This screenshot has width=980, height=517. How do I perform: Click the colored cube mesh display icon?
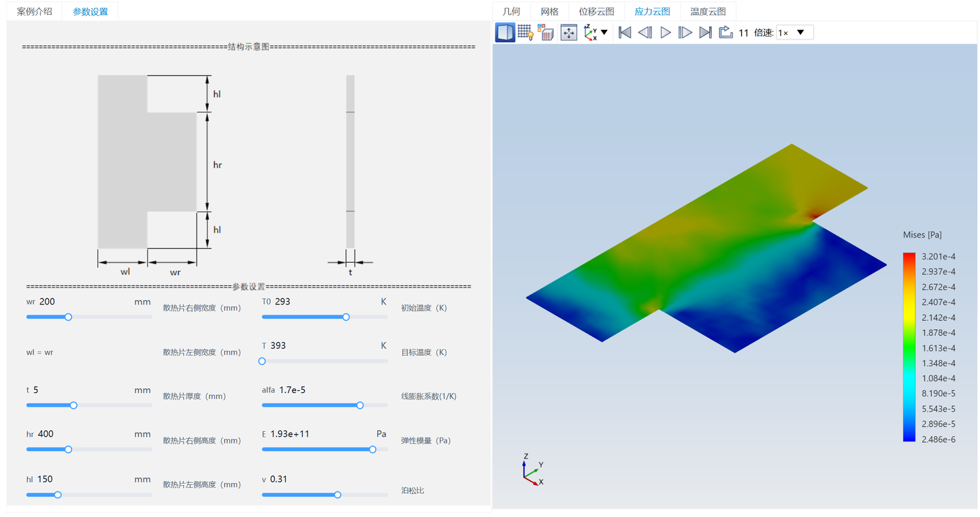point(545,33)
